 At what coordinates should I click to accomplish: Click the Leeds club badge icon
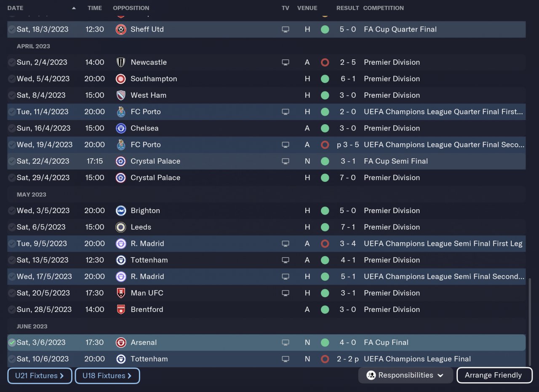point(121,227)
